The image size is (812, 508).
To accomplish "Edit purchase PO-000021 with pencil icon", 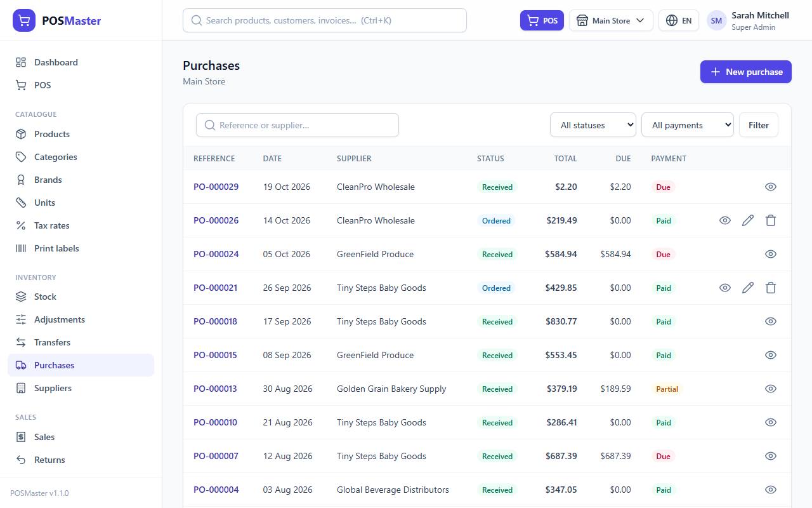I will coord(748,288).
